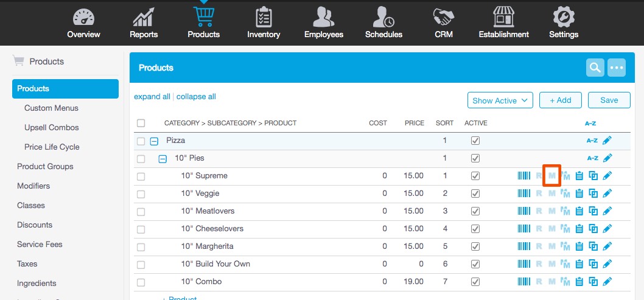This screenshot has height=300, width=644.
Task: Collapse the Pizza category tree node
Action: (155, 141)
